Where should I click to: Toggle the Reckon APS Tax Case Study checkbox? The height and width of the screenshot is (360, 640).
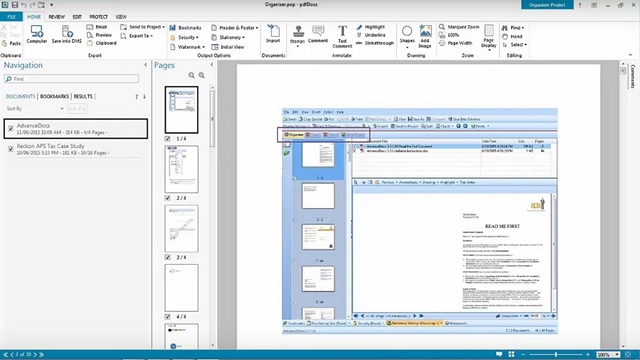(x=11, y=149)
